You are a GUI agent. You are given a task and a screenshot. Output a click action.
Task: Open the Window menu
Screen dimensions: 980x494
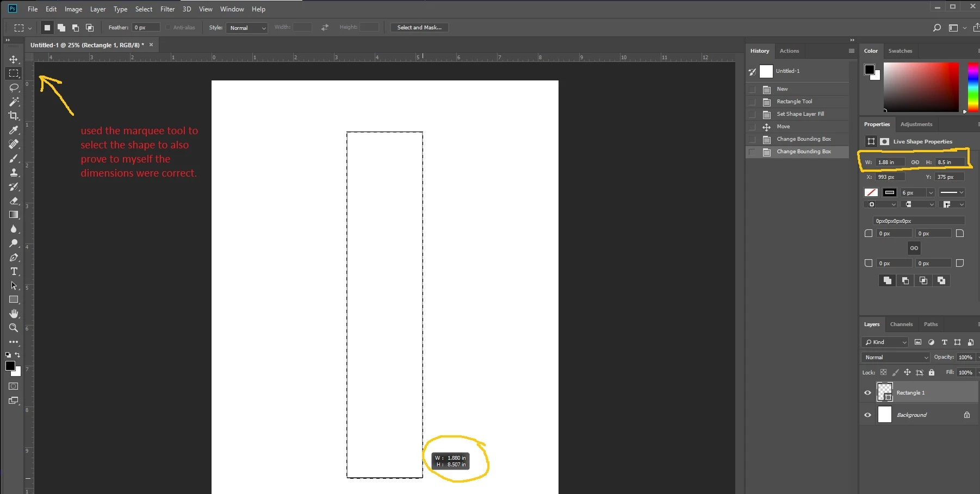click(232, 9)
